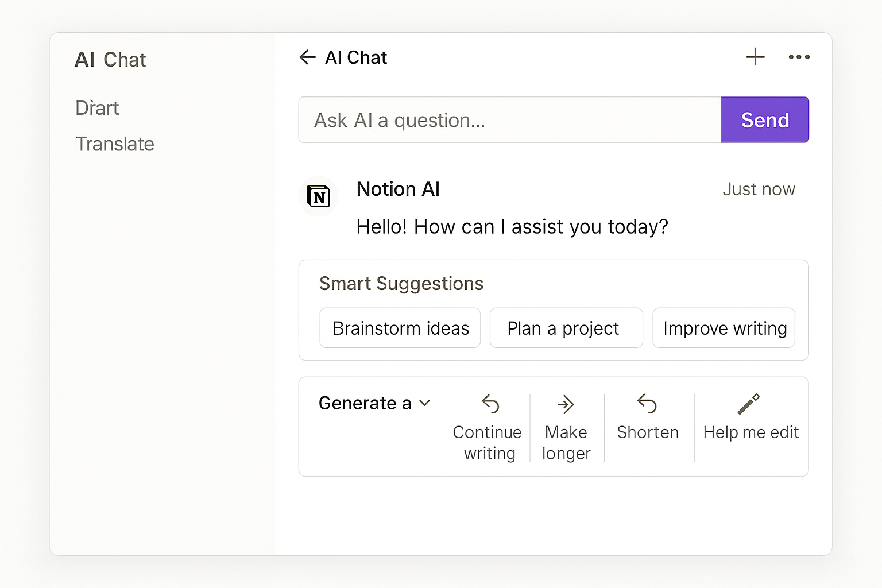Click the Notion AI sender name
The image size is (882, 588).
coord(398,189)
